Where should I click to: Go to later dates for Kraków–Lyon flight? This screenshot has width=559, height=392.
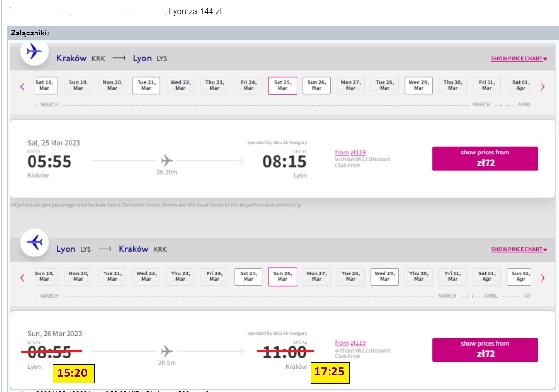tap(542, 86)
